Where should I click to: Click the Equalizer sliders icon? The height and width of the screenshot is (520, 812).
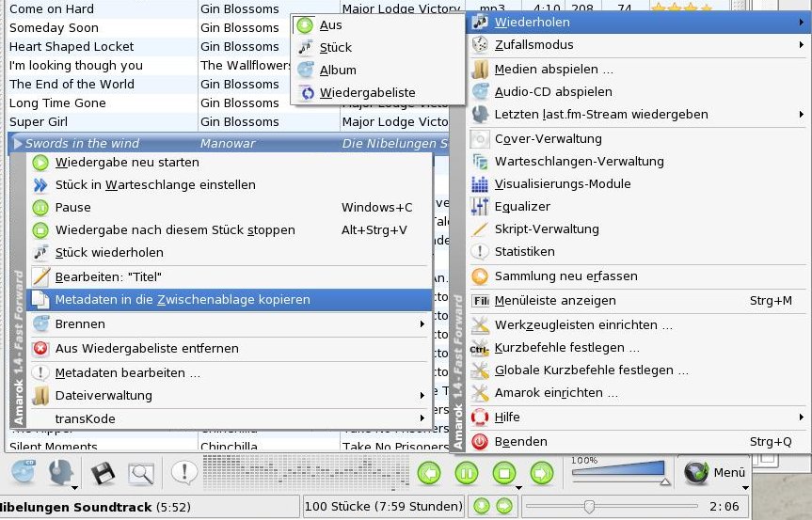click(480, 207)
